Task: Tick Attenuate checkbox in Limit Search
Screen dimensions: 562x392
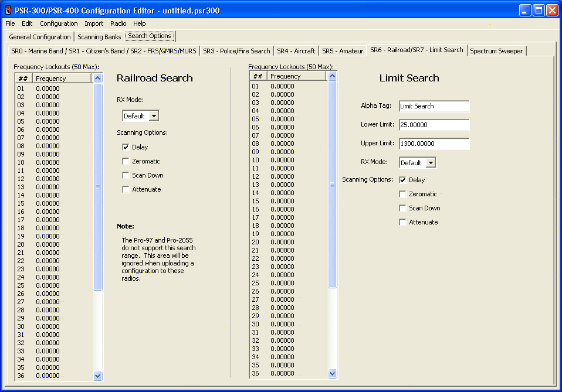Action: click(402, 222)
